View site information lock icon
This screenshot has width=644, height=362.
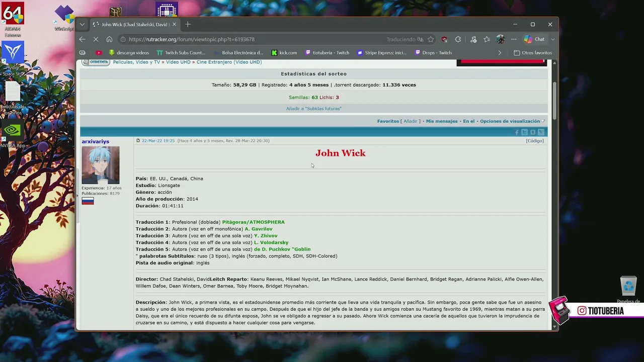click(x=123, y=39)
